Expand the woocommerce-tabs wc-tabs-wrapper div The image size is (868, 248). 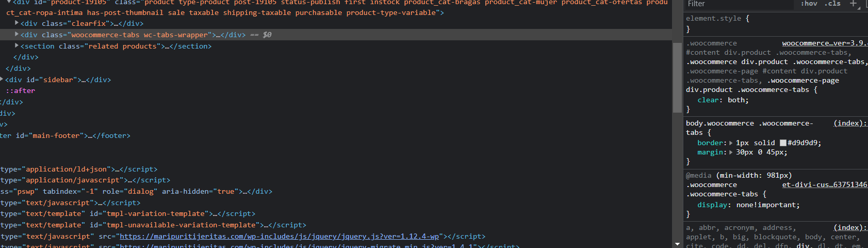click(17, 34)
